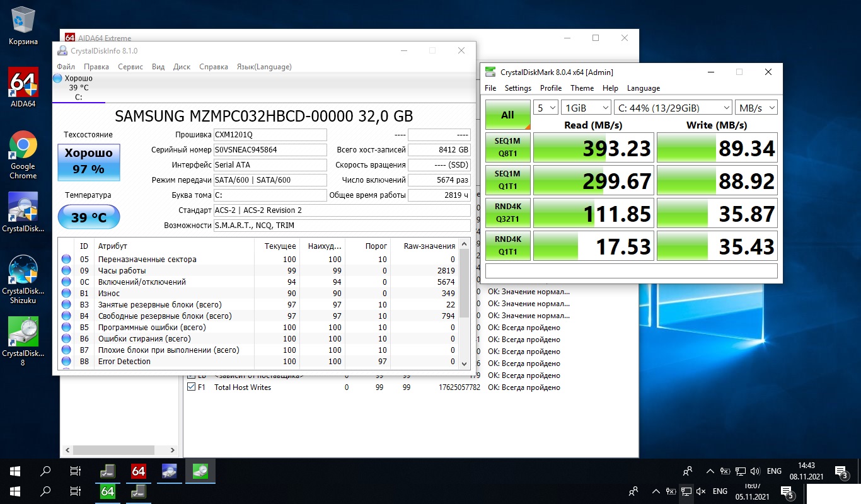The width and height of the screenshot is (861, 504).
Task: Open Theme menu in CrystalDiskMark
Action: pos(582,88)
